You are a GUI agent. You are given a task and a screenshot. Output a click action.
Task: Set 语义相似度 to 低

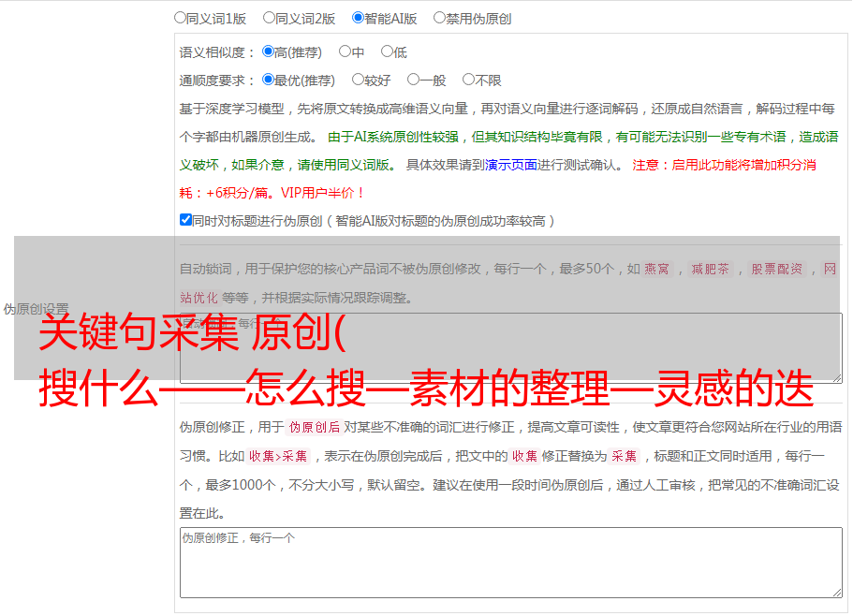[387, 51]
